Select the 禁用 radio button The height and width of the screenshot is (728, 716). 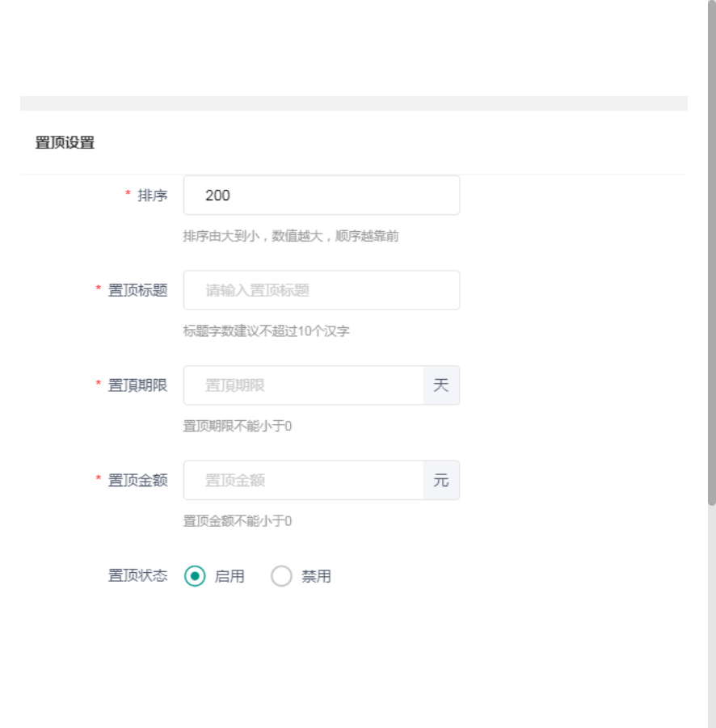coord(281,576)
